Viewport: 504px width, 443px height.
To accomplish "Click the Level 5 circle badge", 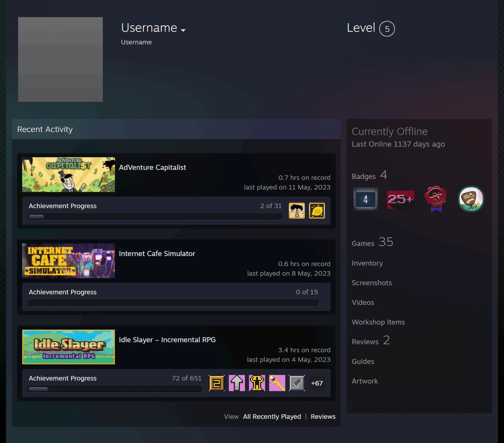I will tap(387, 29).
